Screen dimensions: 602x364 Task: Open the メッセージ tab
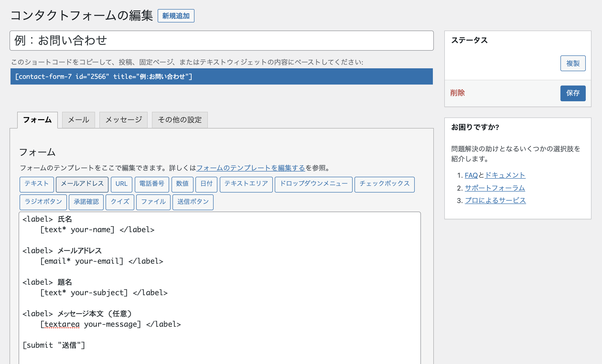coord(123,120)
